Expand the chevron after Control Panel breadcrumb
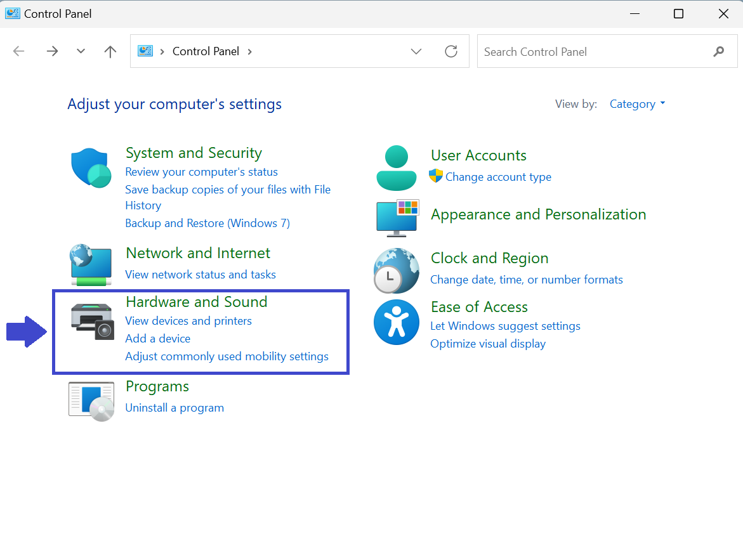This screenshot has height=560, width=743. [249, 51]
